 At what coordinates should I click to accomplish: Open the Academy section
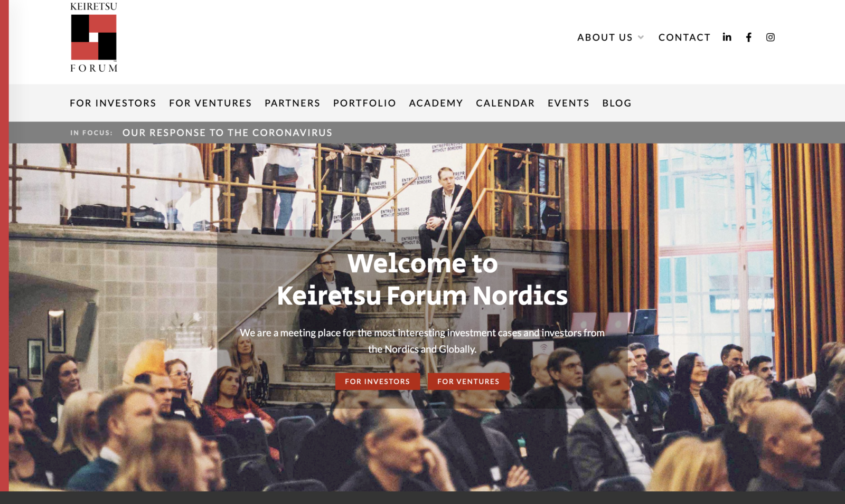(436, 103)
